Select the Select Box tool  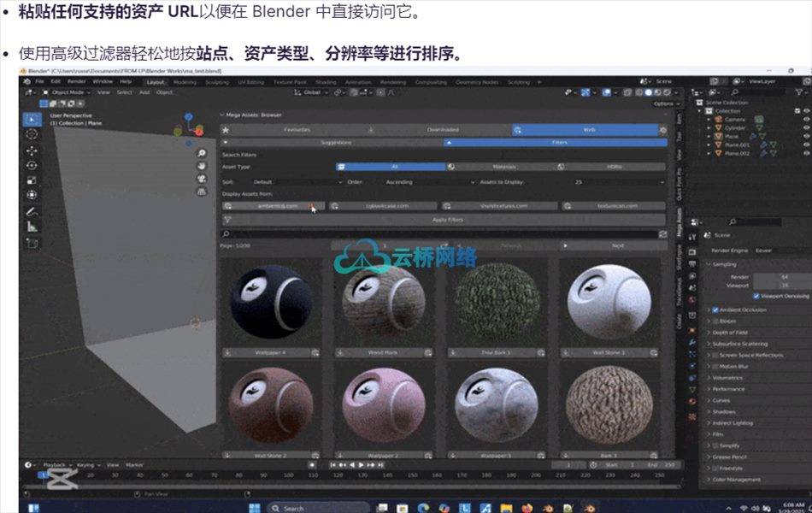click(x=32, y=119)
